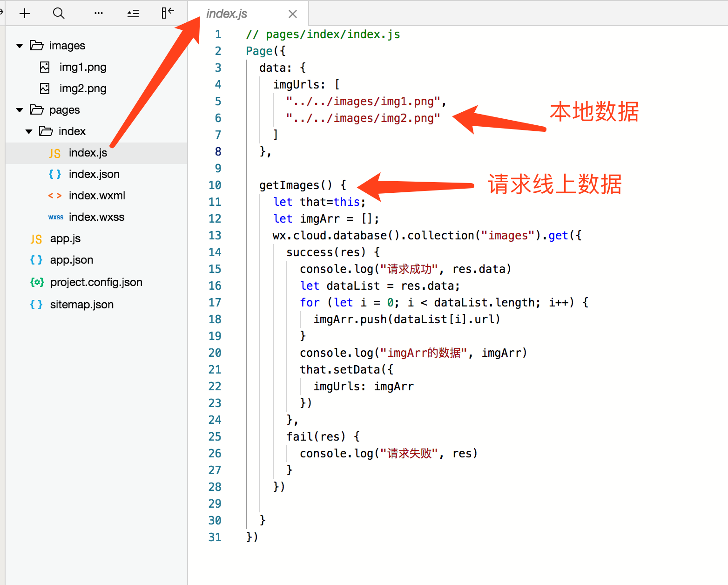Image resolution: width=728 pixels, height=585 pixels.
Task: Select the images folder label
Action: [67, 46]
